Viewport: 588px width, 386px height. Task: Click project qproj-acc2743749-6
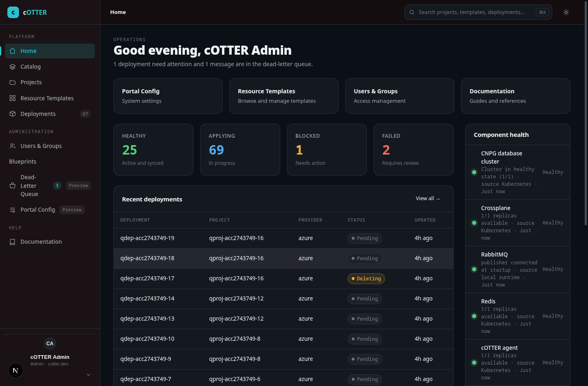tap(235, 379)
